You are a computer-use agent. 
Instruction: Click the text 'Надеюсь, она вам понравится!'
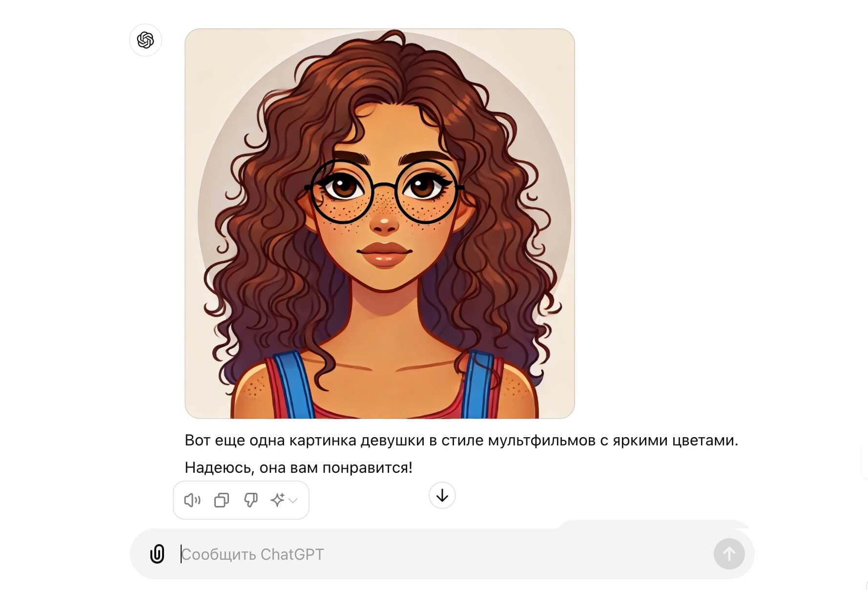[299, 468]
